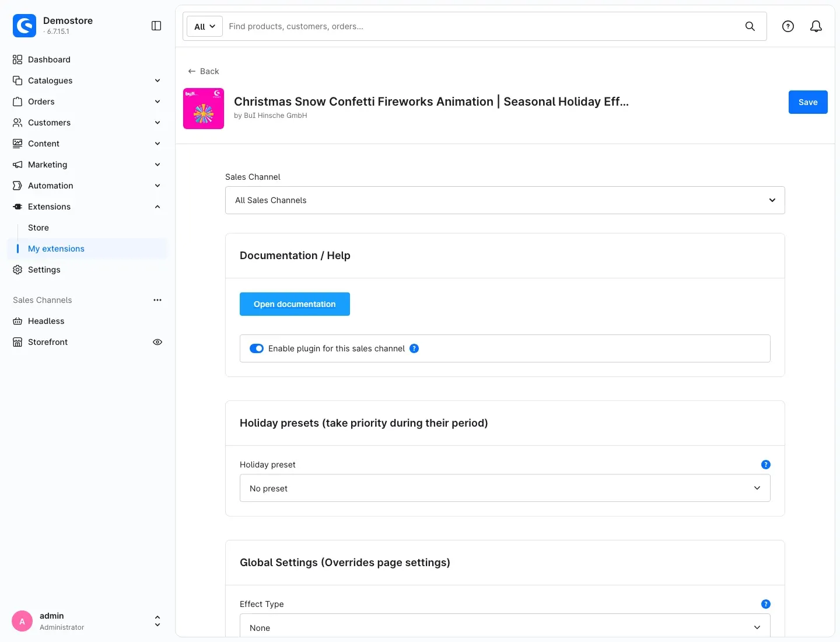This screenshot has width=840, height=642.
Task: Click the Marketing megaphone icon
Action: click(x=17, y=165)
